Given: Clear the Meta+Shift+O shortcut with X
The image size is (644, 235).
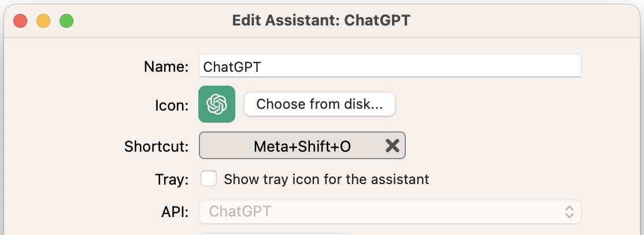Looking at the screenshot, I should pos(392,145).
